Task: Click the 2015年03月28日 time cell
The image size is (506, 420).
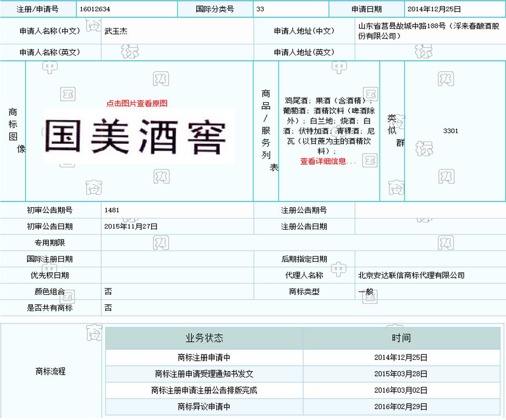Action: click(401, 374)
